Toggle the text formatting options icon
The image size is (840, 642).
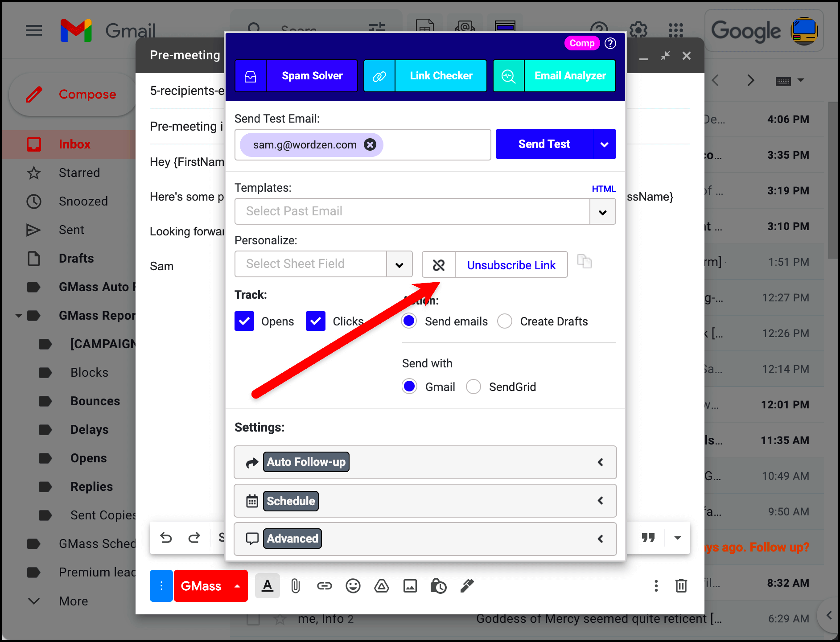[268, 586]
